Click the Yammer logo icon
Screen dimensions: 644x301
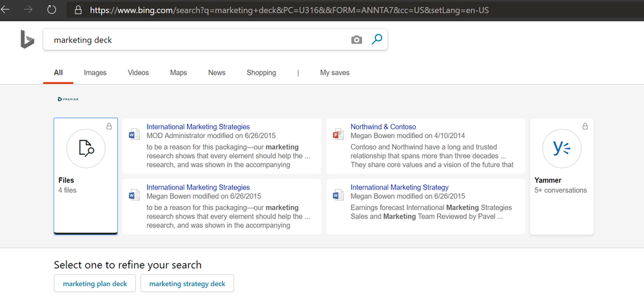pyautogui.click(x=561, y=148)
